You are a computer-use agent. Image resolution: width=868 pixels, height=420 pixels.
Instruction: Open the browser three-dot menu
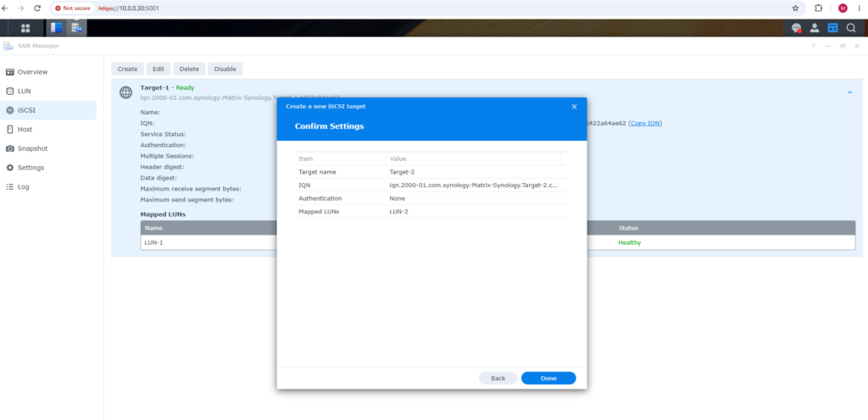860,8
